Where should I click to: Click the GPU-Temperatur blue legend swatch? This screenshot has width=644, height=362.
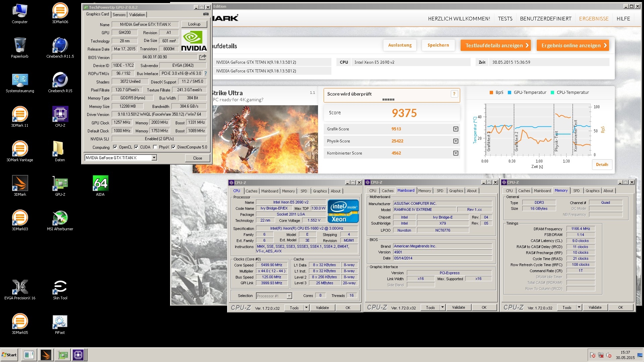coord(509,93)
